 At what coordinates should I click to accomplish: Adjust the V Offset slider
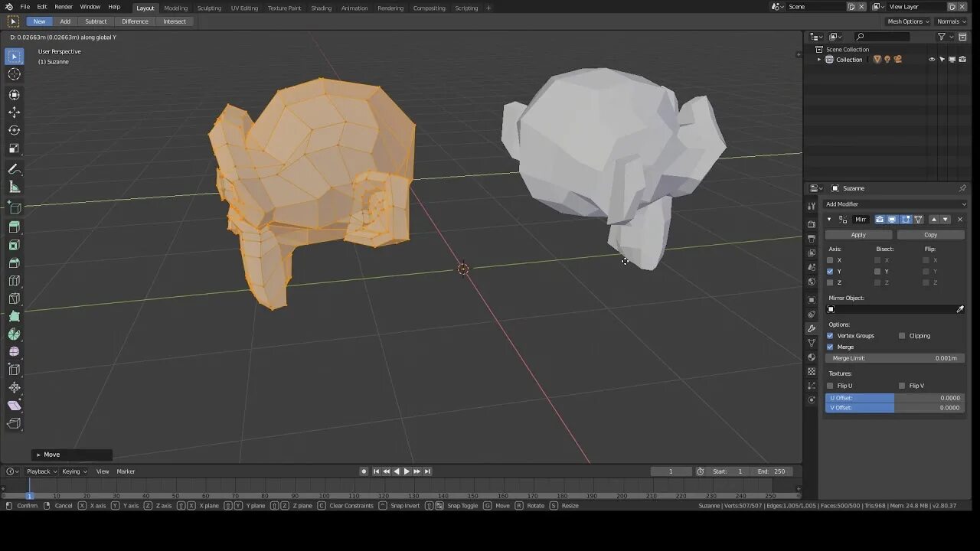point(894,408)
